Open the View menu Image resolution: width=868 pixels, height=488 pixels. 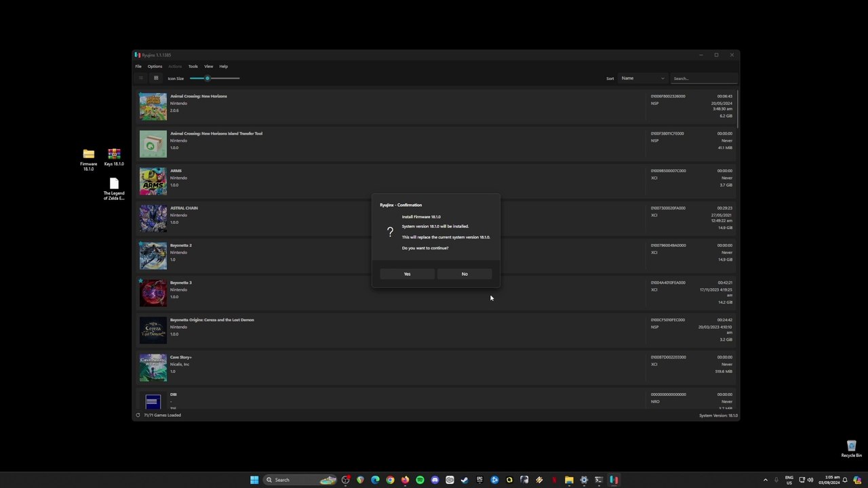pyautogui.click(x=209, y=66)
